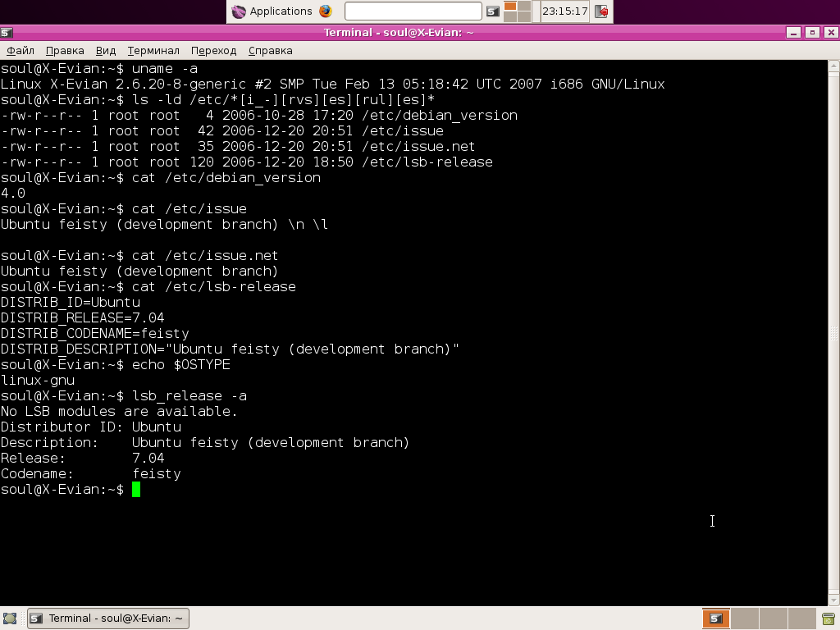Open the Applications menu in top panel
This screenshot has width=840, height=630.
pos(272,11)
